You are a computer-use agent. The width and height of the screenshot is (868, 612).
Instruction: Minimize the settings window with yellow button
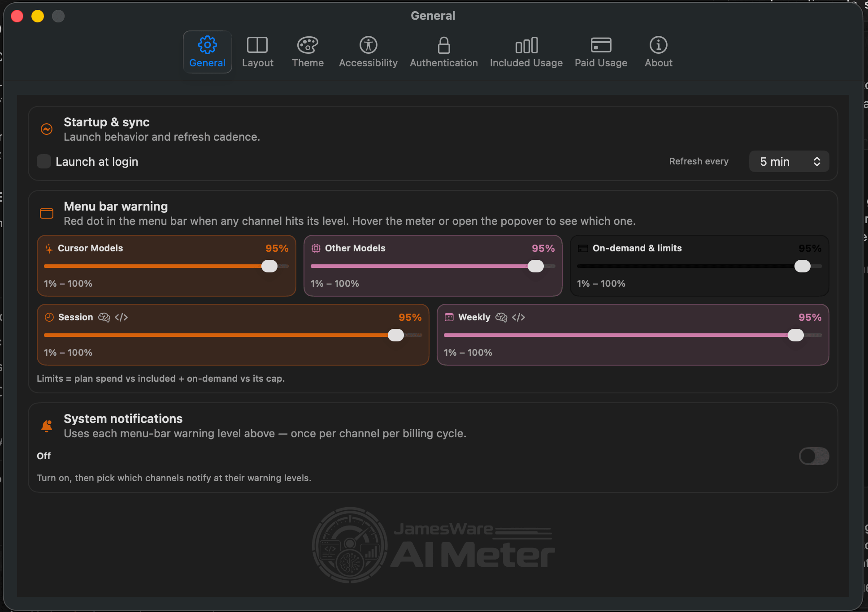(38, 16)
